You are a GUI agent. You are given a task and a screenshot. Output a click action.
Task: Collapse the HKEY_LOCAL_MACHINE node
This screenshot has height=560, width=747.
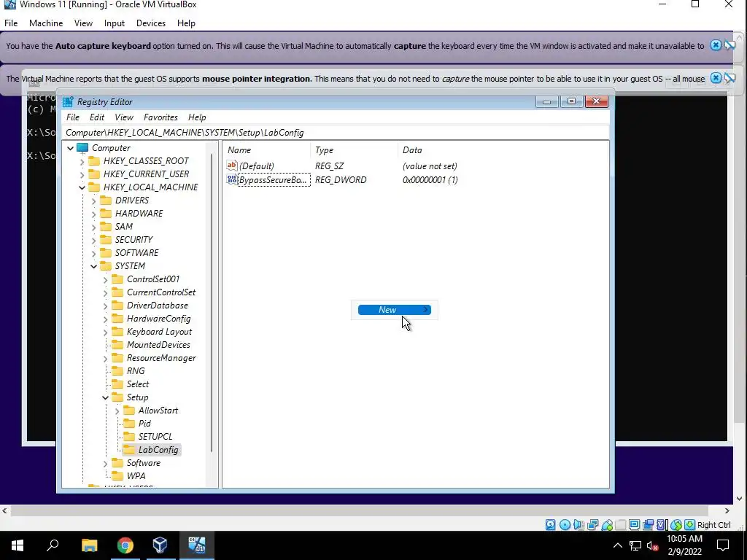pyautogui.click(x=82, y=187)
